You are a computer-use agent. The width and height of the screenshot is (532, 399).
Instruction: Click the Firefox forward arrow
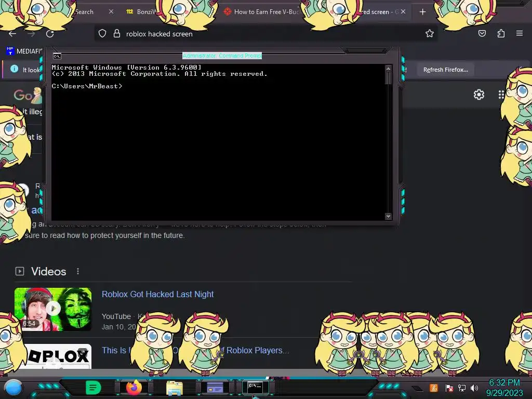coord(31,34)
